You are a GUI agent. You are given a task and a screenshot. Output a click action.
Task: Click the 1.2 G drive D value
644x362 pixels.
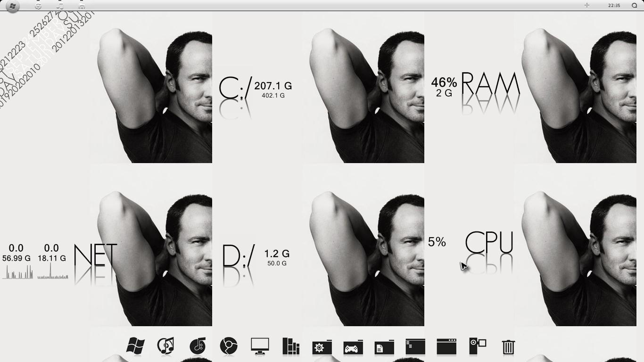coord(277,254)
